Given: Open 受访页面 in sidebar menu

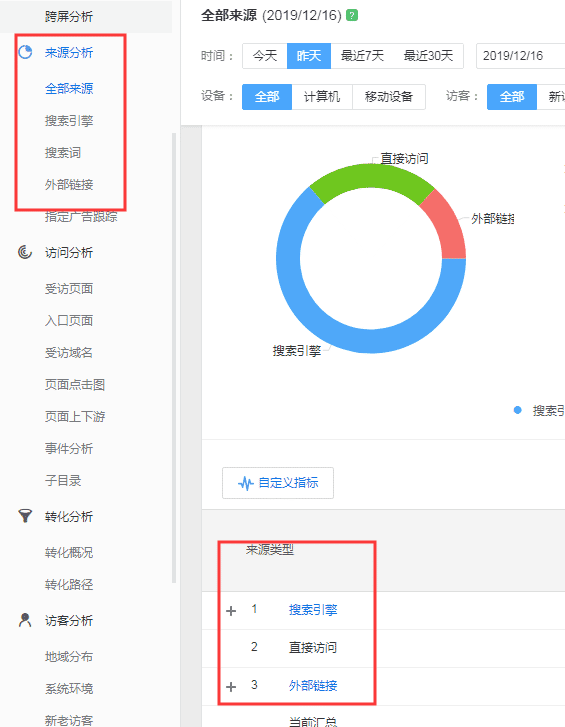Looking at the screenshot, I should 69,288.
